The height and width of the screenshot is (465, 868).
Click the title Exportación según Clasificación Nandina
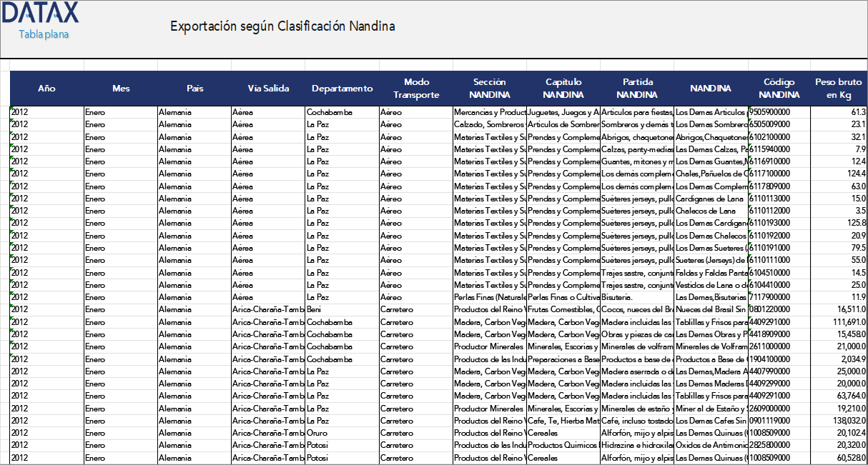[282, 26]
